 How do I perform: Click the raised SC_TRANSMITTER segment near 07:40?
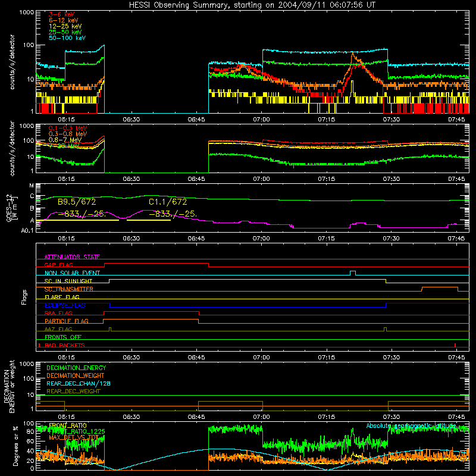(x=440, y=287)
